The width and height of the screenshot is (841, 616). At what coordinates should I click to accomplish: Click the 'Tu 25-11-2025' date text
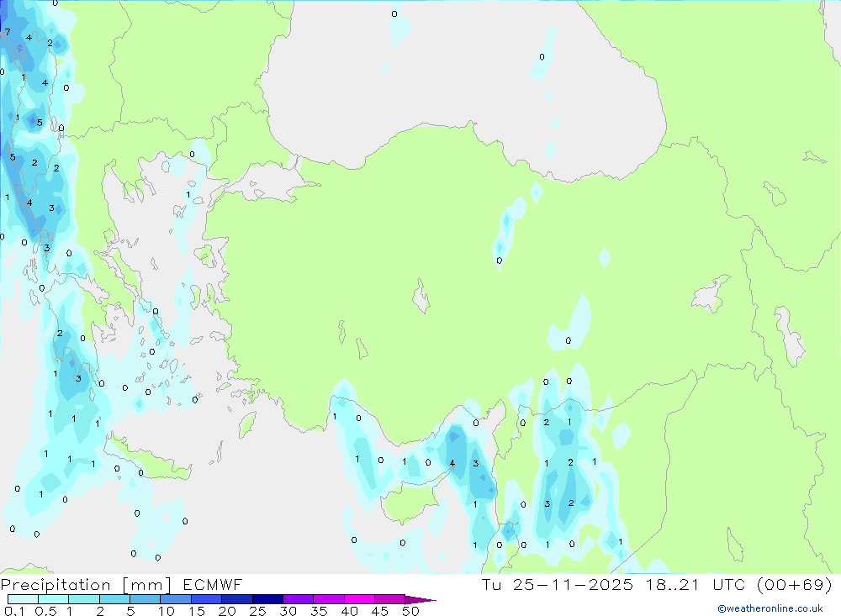558,584
